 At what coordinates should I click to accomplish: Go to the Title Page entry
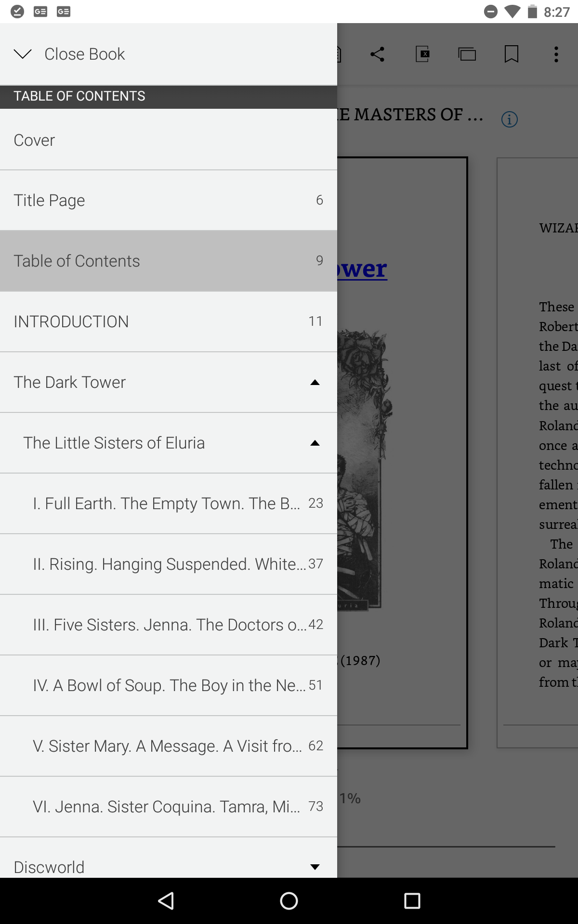49,200
